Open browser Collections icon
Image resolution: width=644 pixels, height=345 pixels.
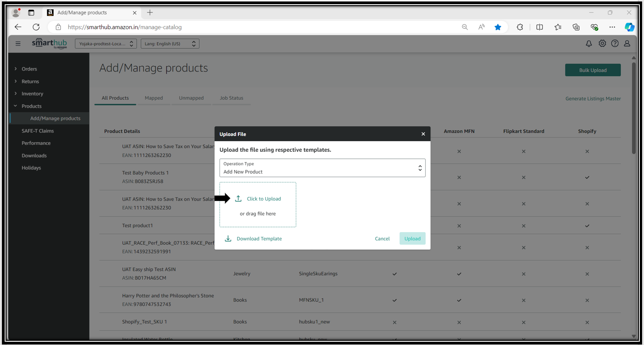click(576, 27)
